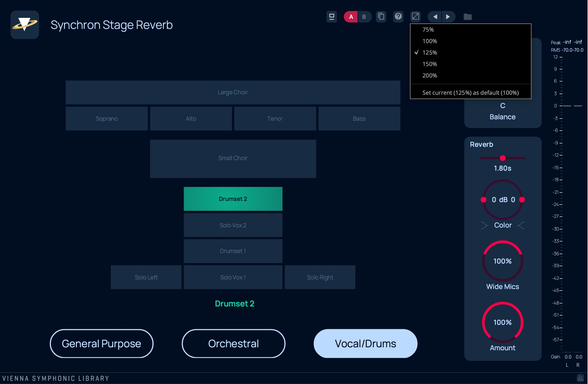The width and height of the screenshot is (588, 384).
Task: Select the Solo Vox 2 position
Action: coord(233,225)
